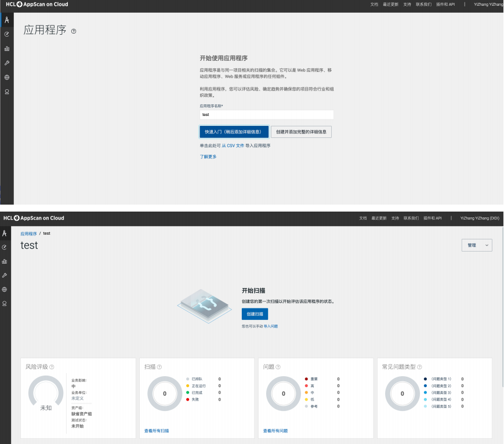Expand the 管理 dropdown
Screen dimensions: 504x444
[x=477, y=245]
